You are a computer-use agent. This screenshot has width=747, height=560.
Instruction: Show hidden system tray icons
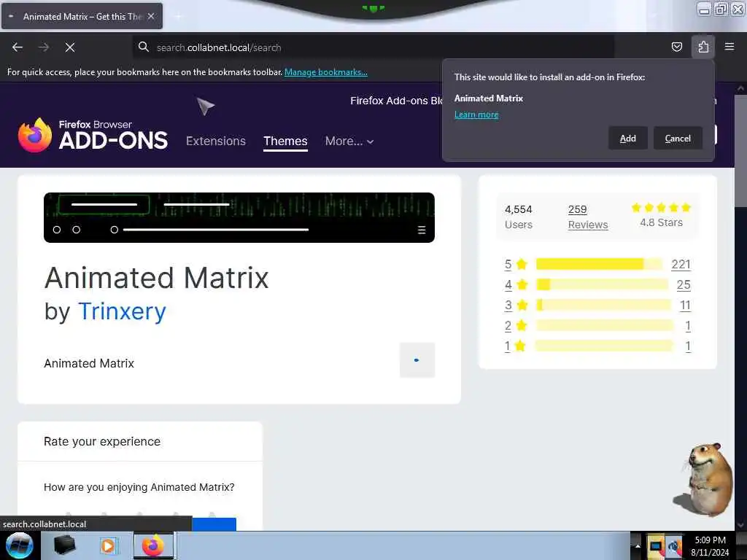(x=638, y=545)
